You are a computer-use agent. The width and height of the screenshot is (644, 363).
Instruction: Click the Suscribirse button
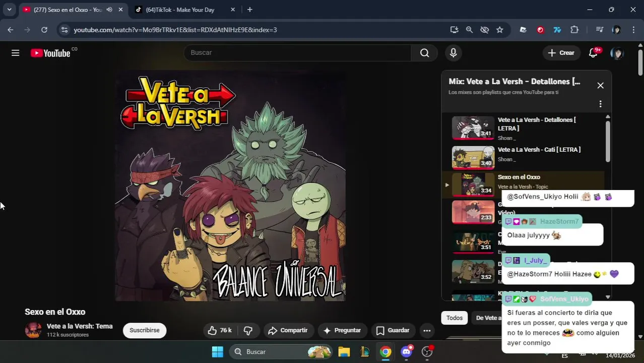click(145, 330)
